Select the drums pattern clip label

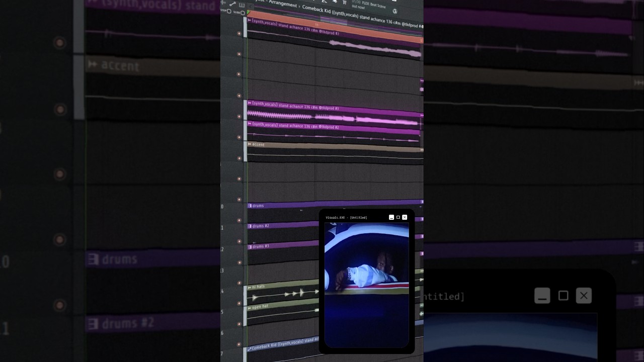(258, 206)
